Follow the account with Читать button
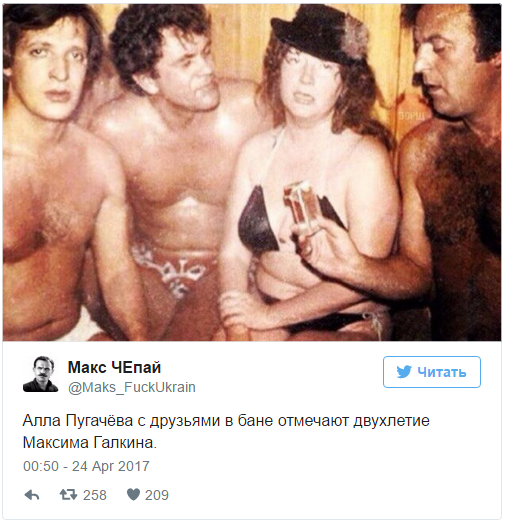The height and width of the screenshot is (524, 505). pyautogui.click(x=432, y=372)
